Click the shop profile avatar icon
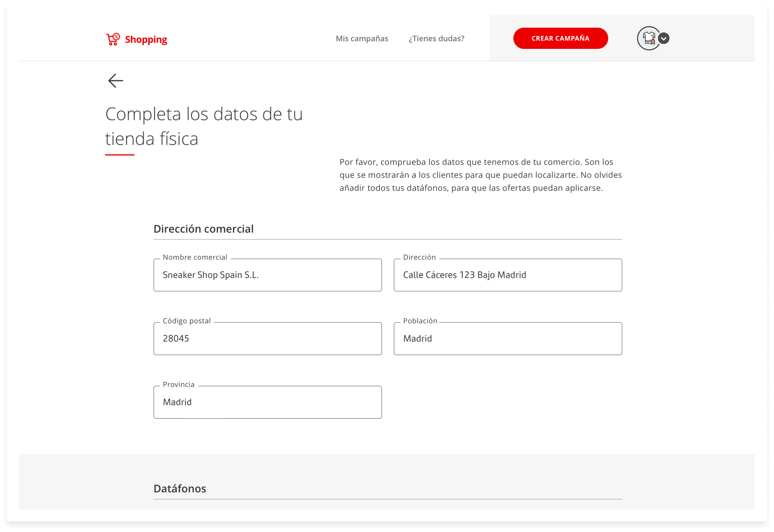The width and height of the screenshot is (774, 532). [648, 38]
